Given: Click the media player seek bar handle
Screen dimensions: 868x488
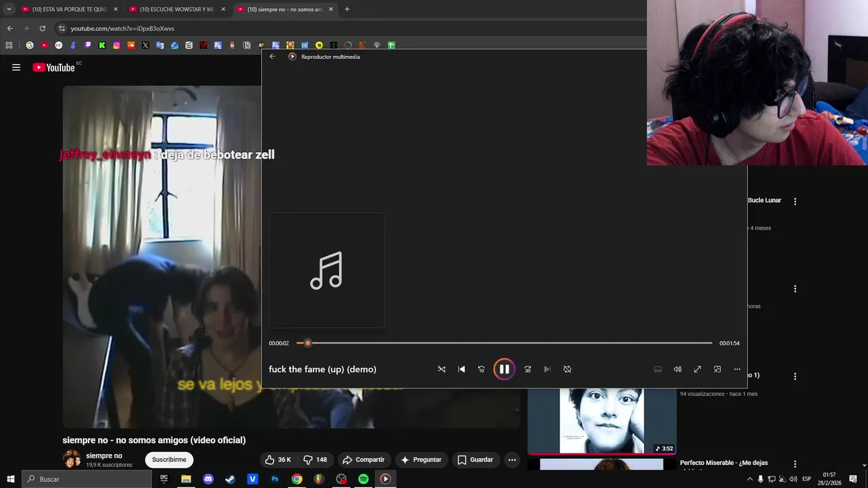Looking at the screenshot, I should click(x=308, y=343).
